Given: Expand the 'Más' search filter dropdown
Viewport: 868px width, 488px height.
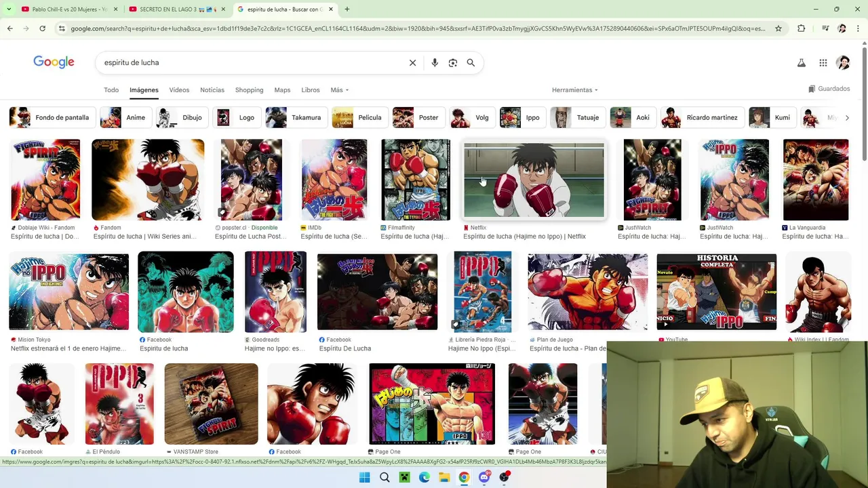Looking at the screenshot, I should 339,90.
